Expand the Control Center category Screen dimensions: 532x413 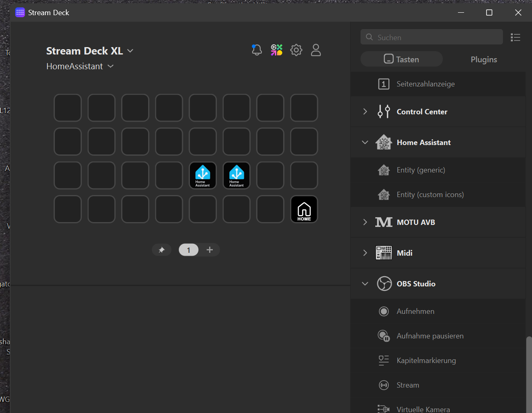coord(365,111)
